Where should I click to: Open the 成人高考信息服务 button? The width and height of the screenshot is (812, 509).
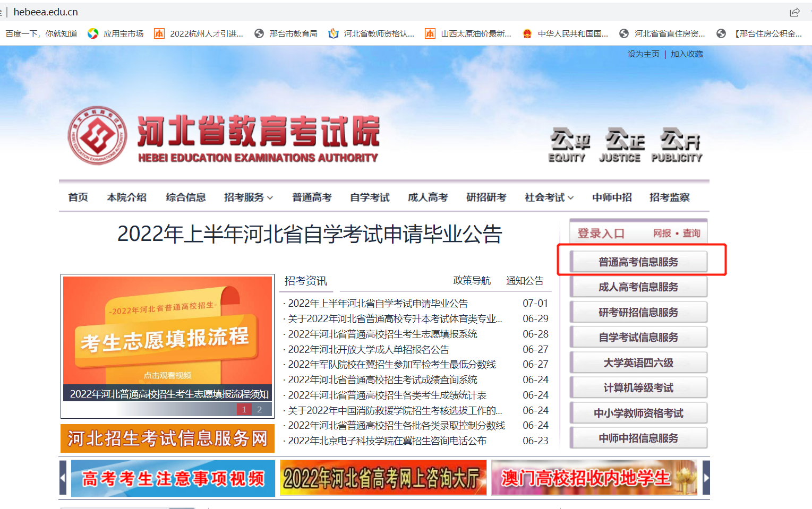[638, 287]
